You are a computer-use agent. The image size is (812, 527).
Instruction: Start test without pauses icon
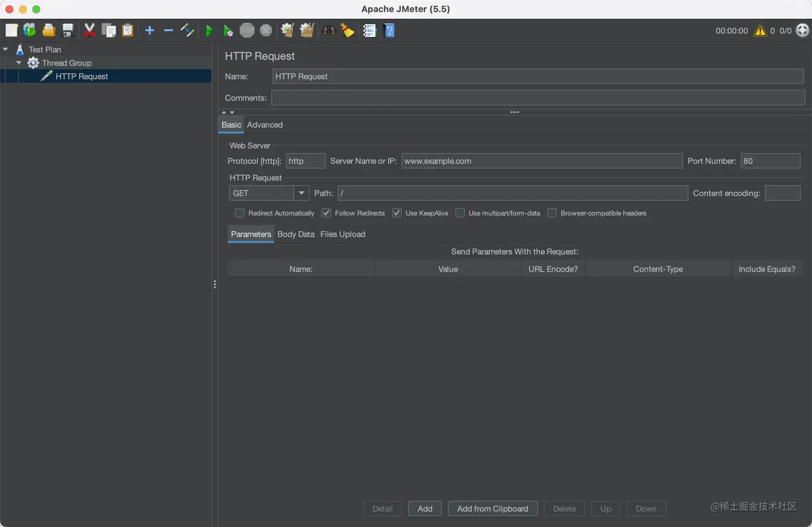point(228,31)
